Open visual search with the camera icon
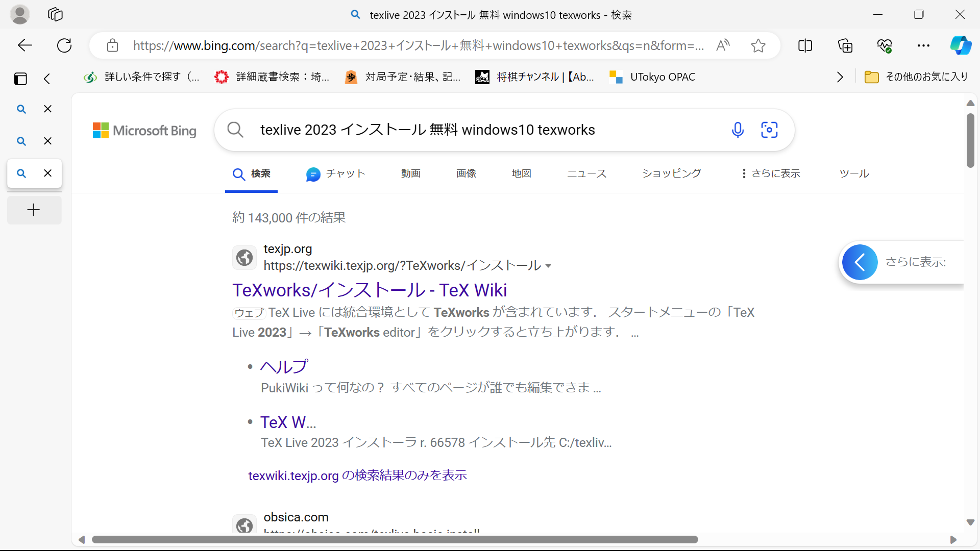The image size is (980, 551). (x=769, y=130)
